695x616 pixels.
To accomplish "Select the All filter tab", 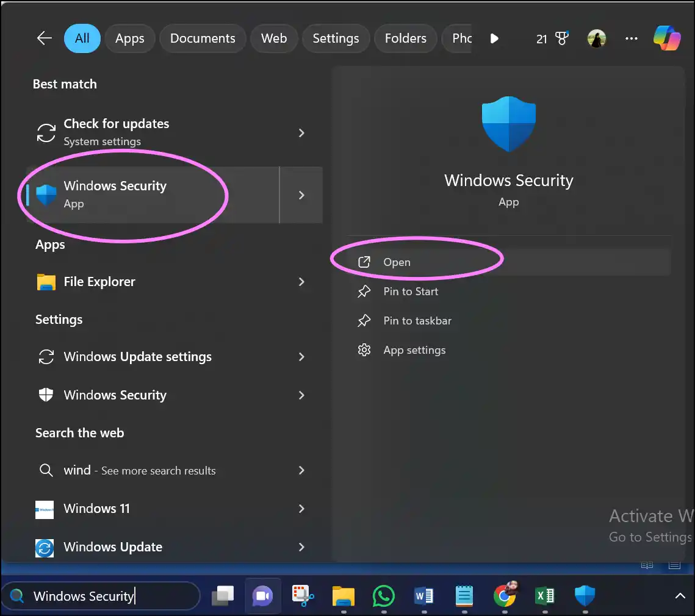I will tap(82, 38).
